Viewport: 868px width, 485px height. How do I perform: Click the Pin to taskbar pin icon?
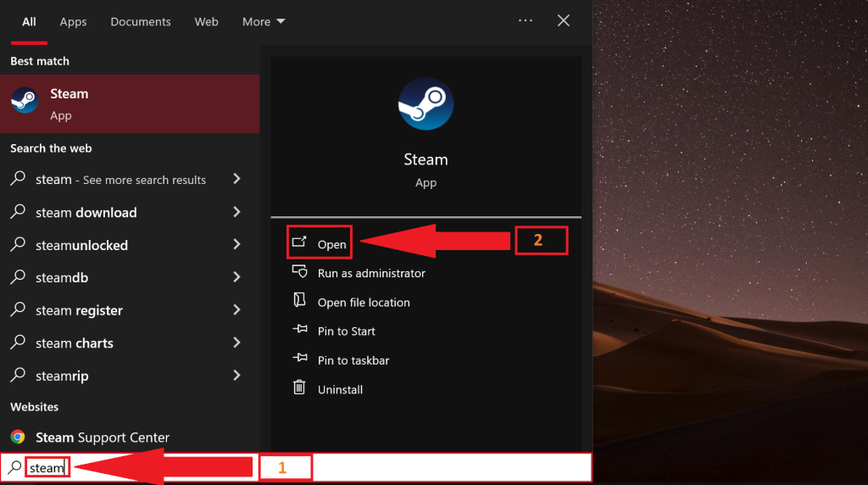(300, 358)
